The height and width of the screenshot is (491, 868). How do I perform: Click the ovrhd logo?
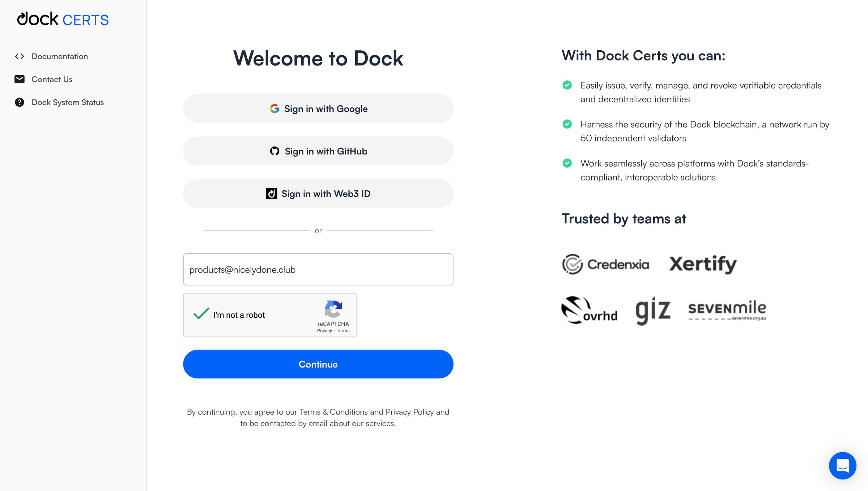590,310
